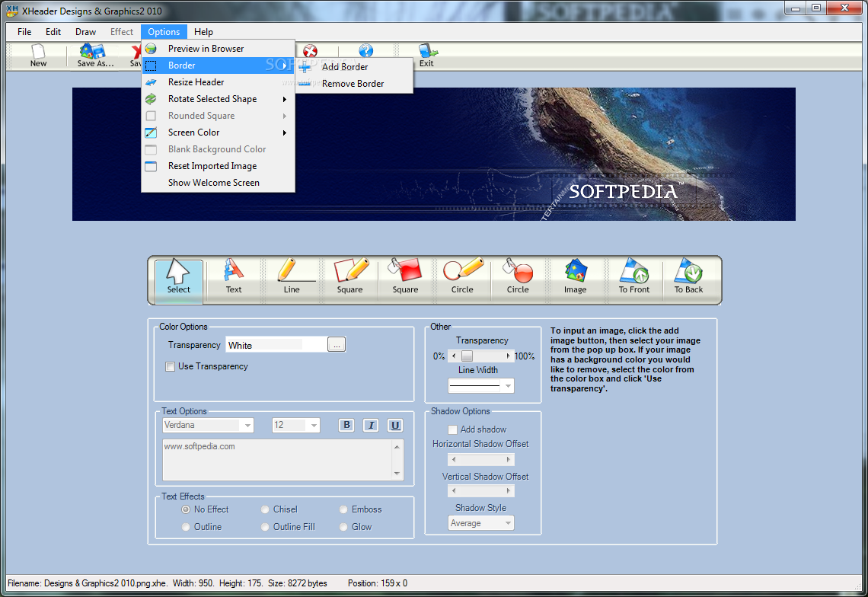Click the Blank Background Color item
Image resolution: width=868 pixels, height=597 pixels.
pyautogui.click(x=218, y=149)
